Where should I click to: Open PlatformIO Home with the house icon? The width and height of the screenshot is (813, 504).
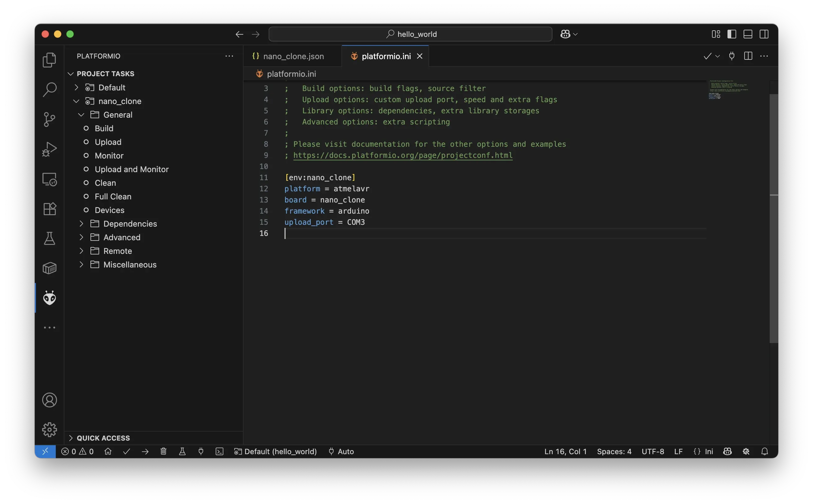[x=108, y=451]
